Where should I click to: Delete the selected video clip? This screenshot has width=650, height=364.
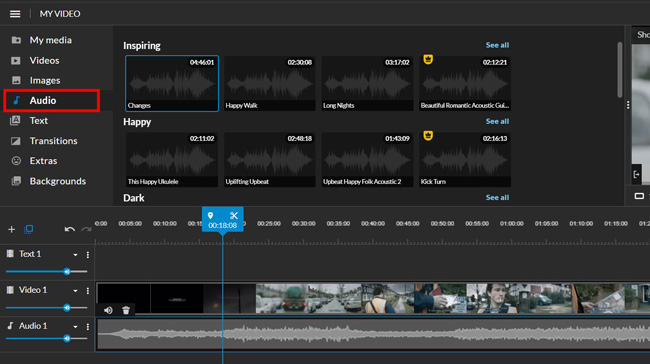tap(126, 310)
